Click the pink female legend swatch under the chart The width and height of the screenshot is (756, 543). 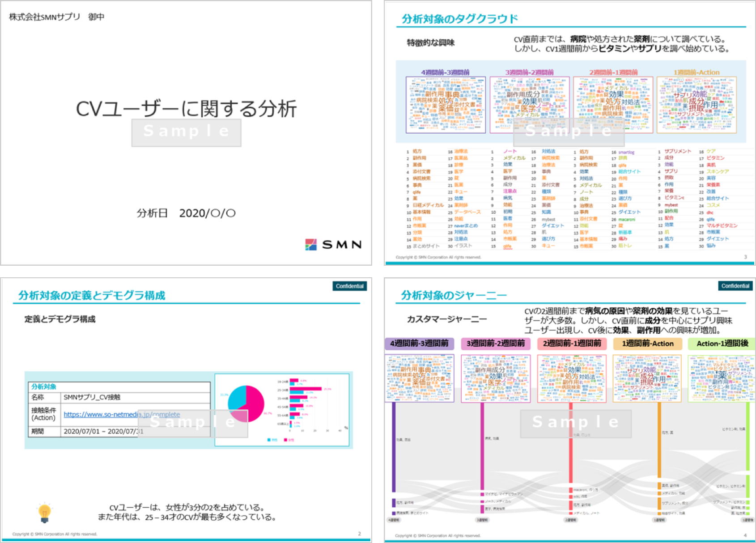pos(286,440)
